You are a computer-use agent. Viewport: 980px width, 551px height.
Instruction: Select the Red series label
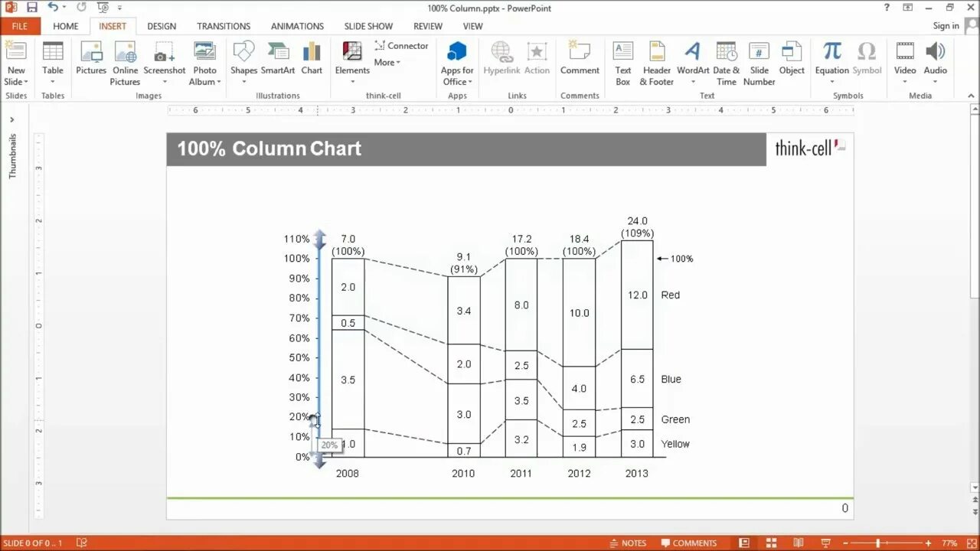point(670,295)
